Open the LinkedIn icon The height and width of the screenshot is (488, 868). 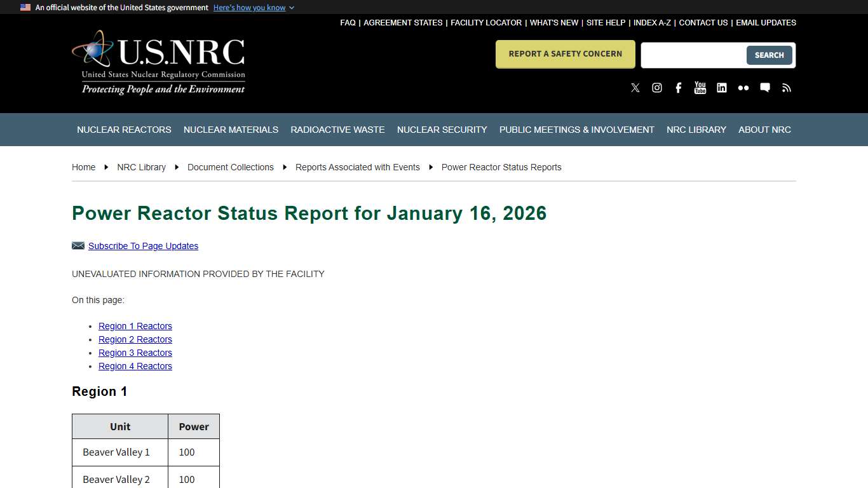click(721, 88)
